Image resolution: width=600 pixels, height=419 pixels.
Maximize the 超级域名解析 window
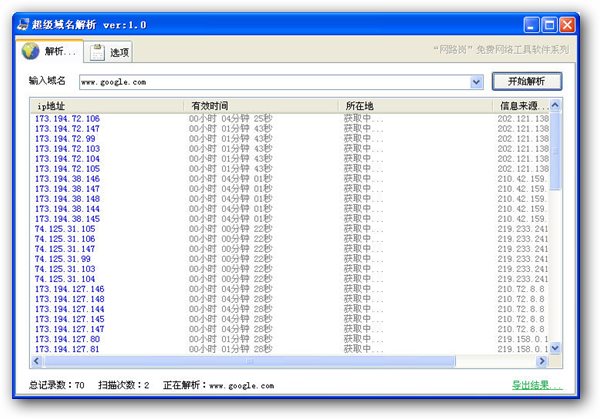[x=549, y=25]
